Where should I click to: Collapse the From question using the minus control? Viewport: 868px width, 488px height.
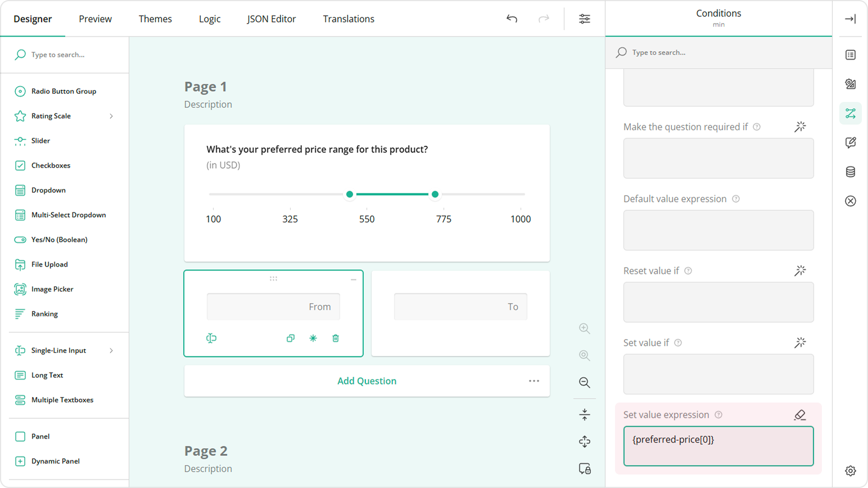click(354, 278)
